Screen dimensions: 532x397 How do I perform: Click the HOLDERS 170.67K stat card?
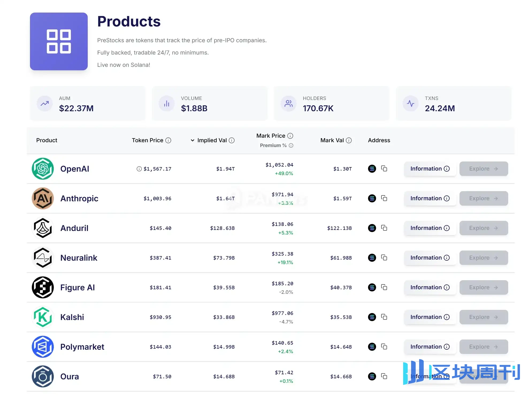332,103
